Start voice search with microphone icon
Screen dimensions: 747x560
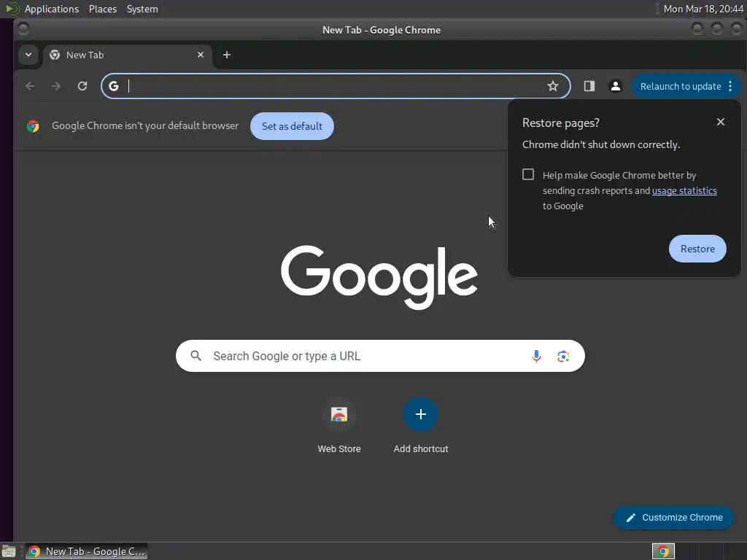(x=536, y=356)
